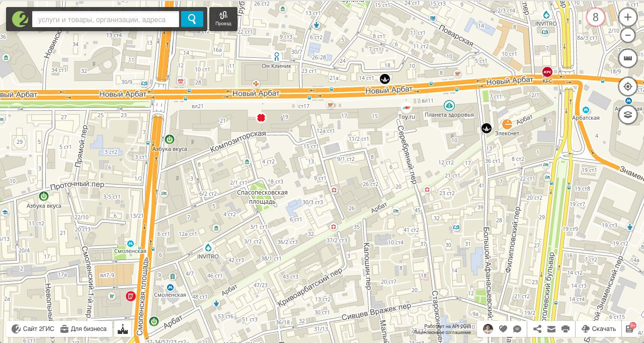Open the Проезд route planner

pyautogui.click(x=223, y=19)
